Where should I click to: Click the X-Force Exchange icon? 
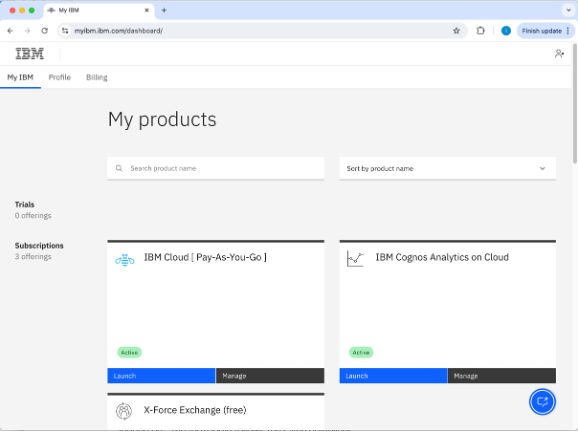pos(124,411)
